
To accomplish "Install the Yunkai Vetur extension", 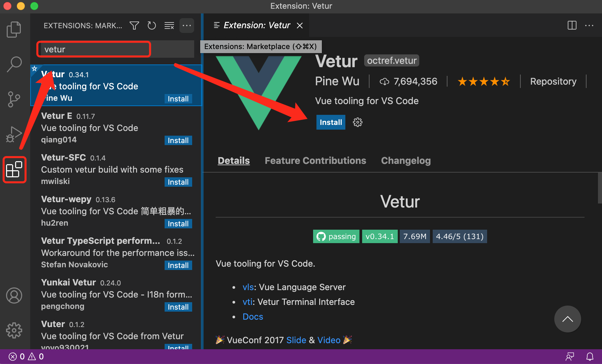I will click(x=178, y=307).
